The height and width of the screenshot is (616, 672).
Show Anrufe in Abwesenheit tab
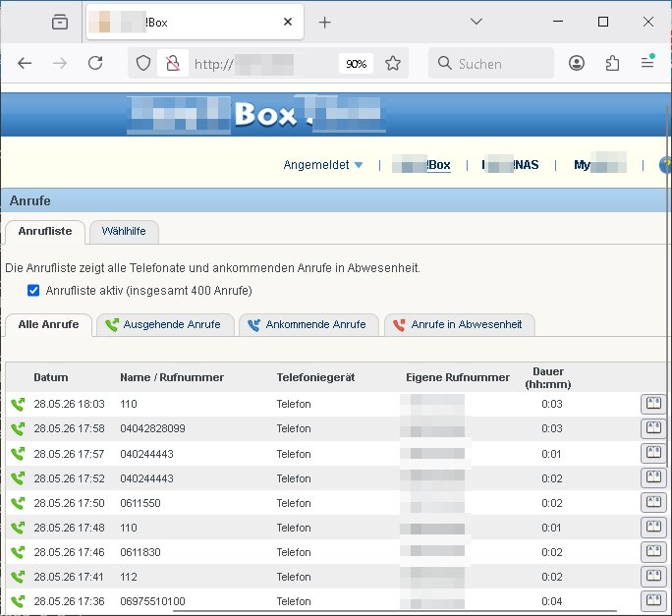coord(460,325)
